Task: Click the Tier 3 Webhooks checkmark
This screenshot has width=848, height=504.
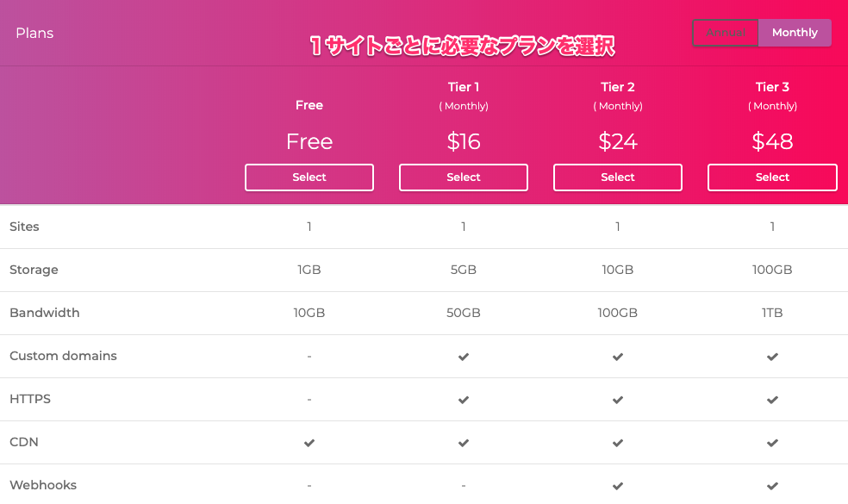Action: coord(772,486)
